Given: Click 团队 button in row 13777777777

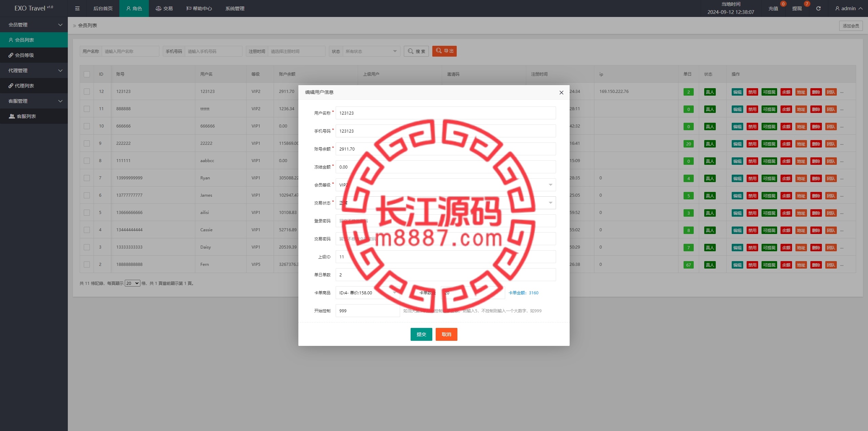Looking at the screenshot, I should point(831,196).
